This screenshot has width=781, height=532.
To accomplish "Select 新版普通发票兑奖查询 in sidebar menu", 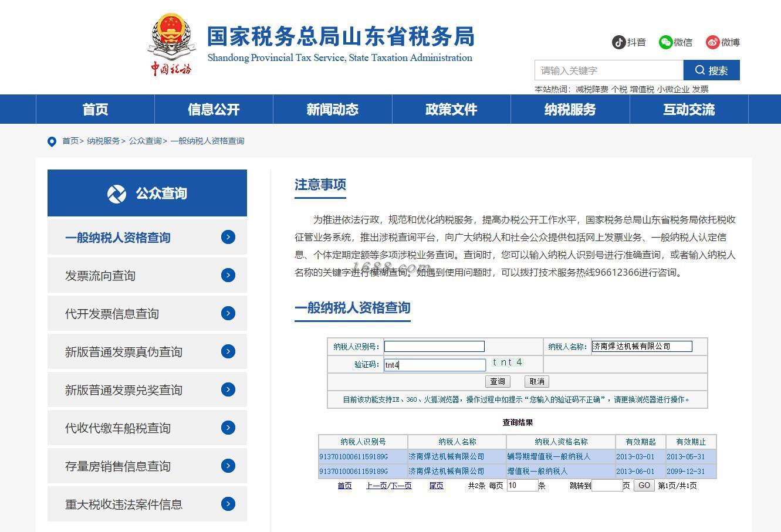I will tap(147, 389).
